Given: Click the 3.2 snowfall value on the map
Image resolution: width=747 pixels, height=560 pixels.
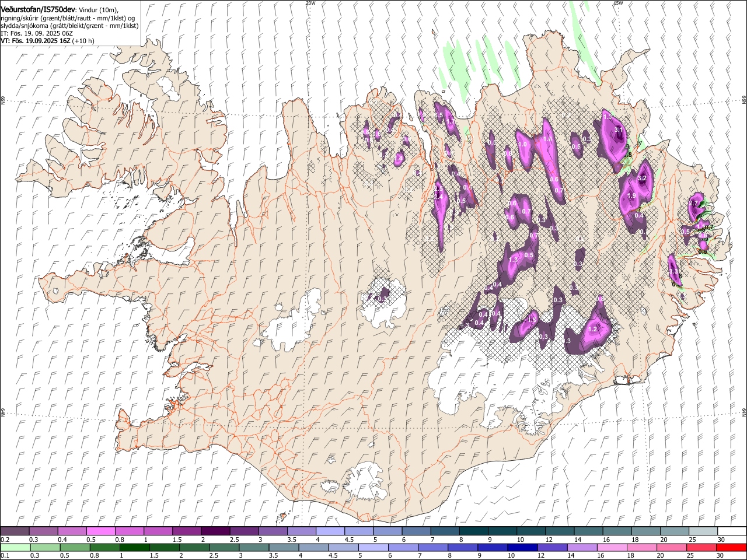Looking at the screenshot, I should tap(643, 178).
